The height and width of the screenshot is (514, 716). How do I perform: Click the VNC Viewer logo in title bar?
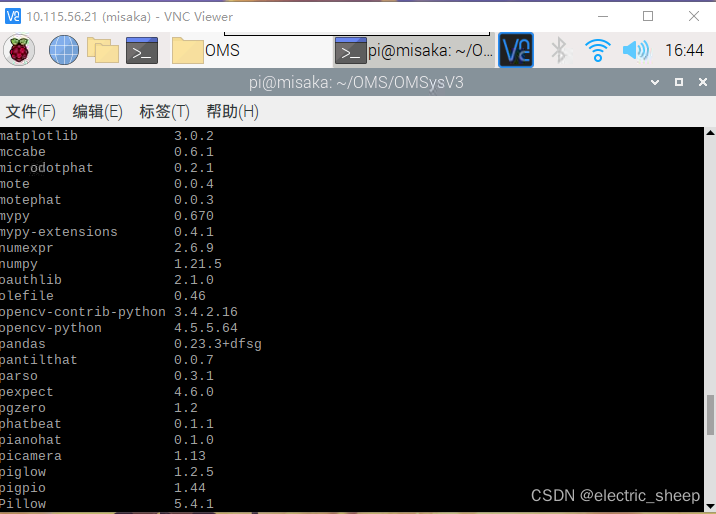point(13,16)
